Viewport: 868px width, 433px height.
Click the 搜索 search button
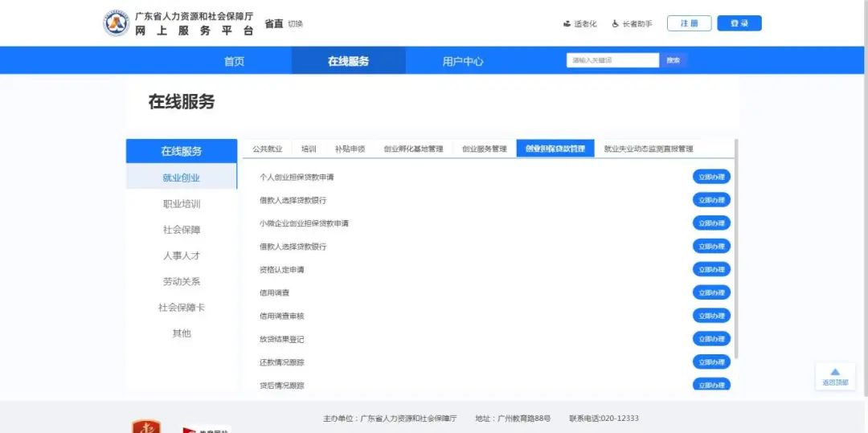coord(674,60)
